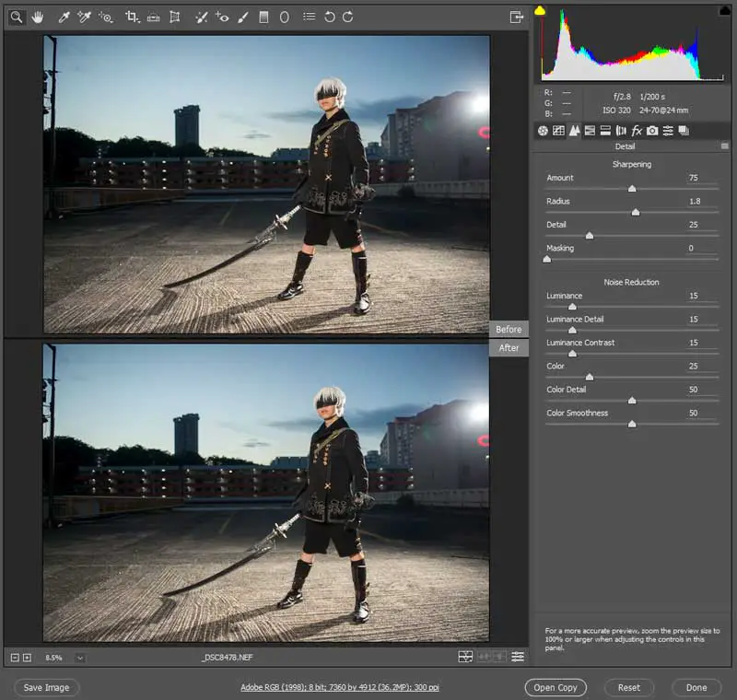Open the Camera Raw preferences list icon
The height and width of the screenshot is (700, 737).
(309, 17)
